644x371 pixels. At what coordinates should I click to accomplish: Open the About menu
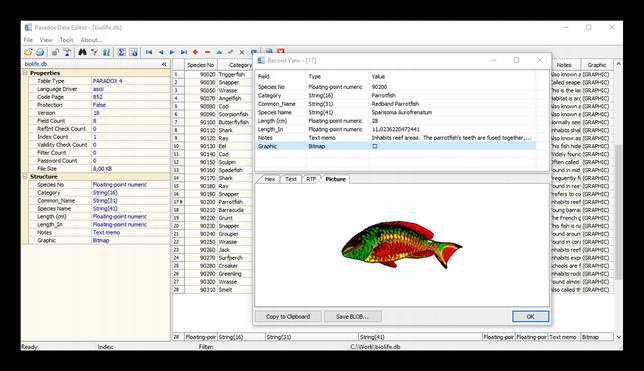(x=91, y=40)
